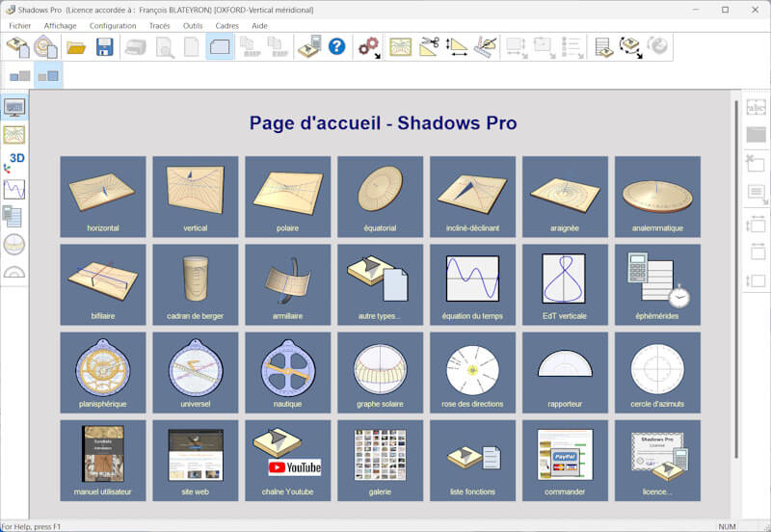Open the Cadres menu
The width and height of the screenshot is (771, 532).
click(226, 26)
